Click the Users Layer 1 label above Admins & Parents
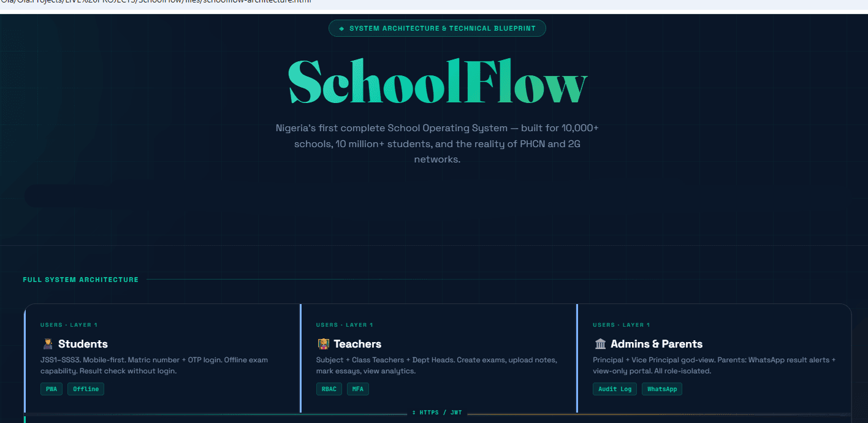This screenshot has height=423, width=868. (621, 325)
